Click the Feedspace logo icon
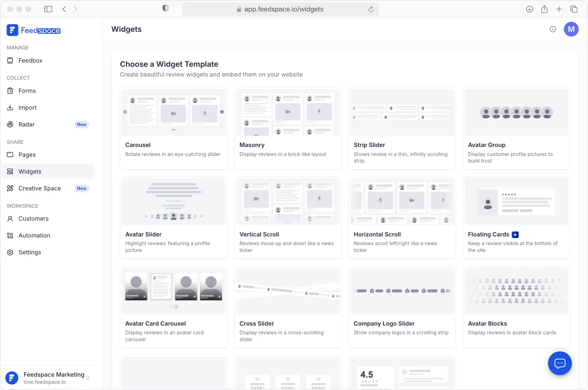The width and height of the screenshot is (588, 390). 12,30
